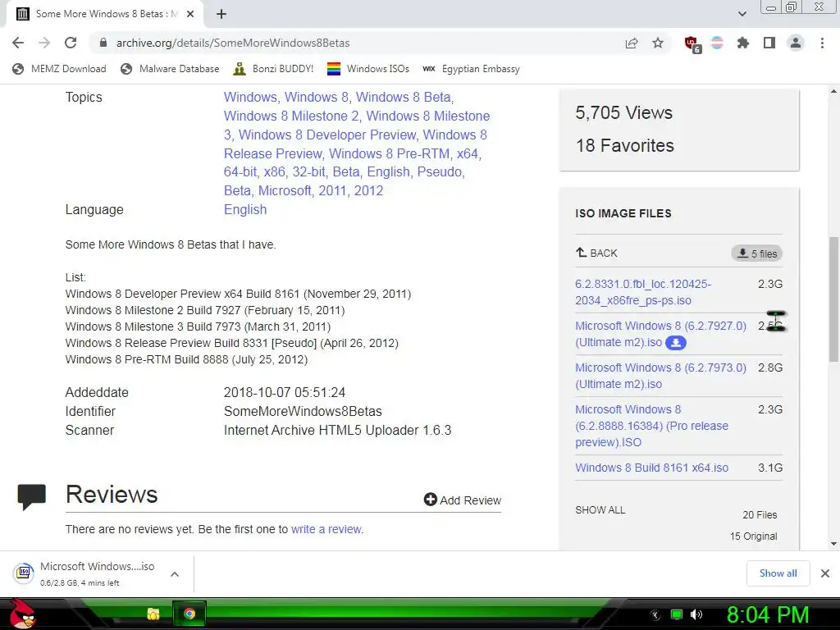Viewport: 840px width, 630px height.
Task: Click the browser forward arrow
Action: click(x=44, y=43)
